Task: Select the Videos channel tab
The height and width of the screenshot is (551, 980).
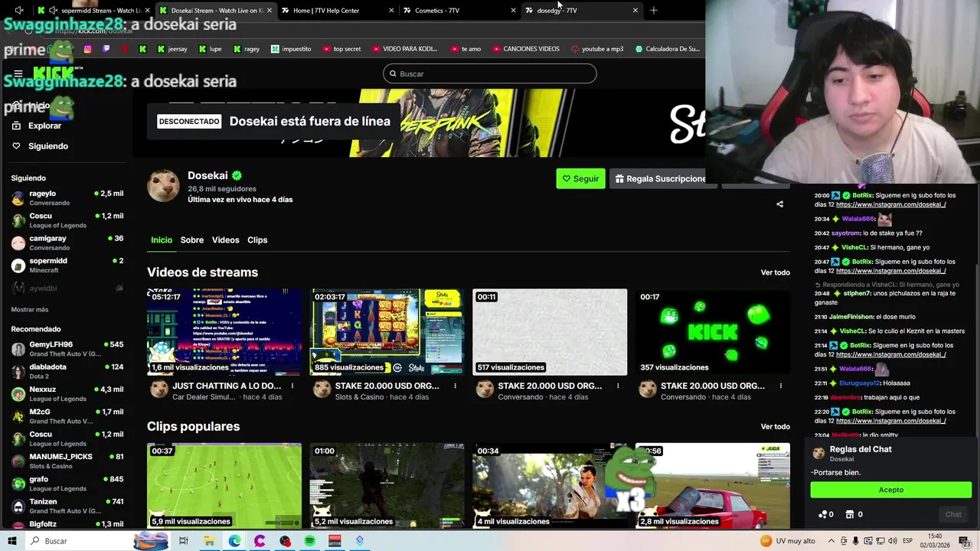Action: click(225, 240)
